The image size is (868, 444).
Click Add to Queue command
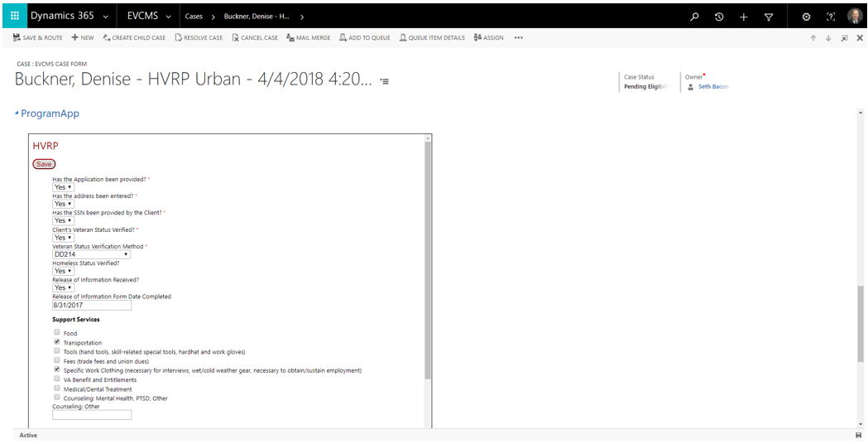(x=365, y=38)
